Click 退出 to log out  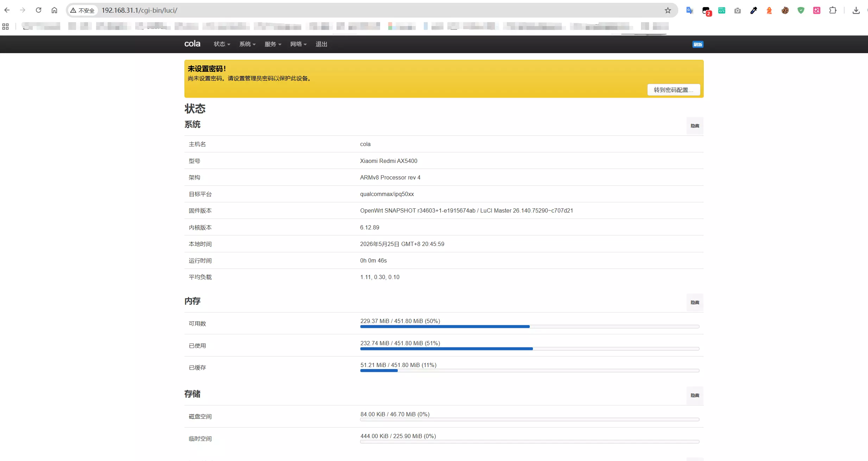321,44
